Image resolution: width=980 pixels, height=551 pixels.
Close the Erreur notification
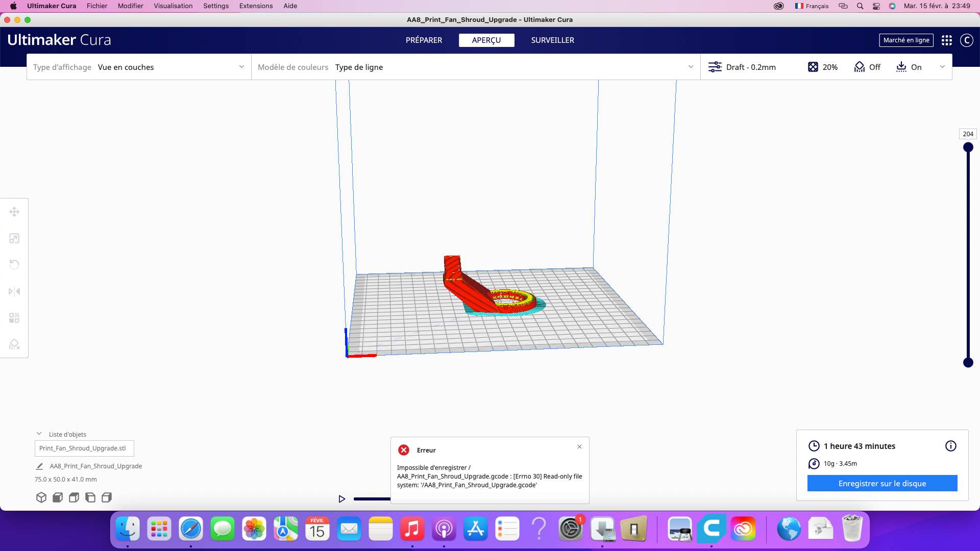click(579, 447)
